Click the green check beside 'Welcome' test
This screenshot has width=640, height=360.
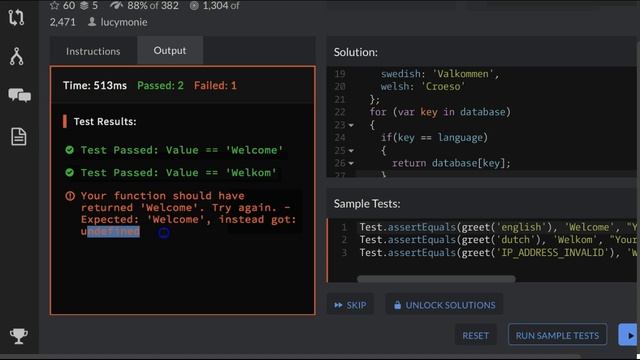(x=69, y=150)
